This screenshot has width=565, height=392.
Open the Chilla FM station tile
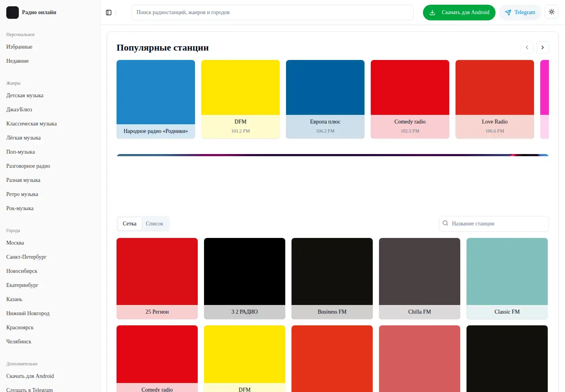[x=419, y=278]
